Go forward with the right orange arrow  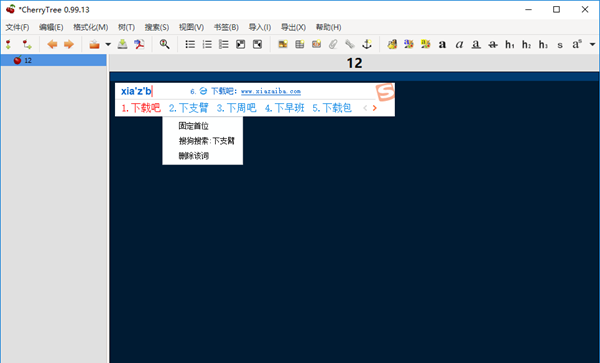69,44
